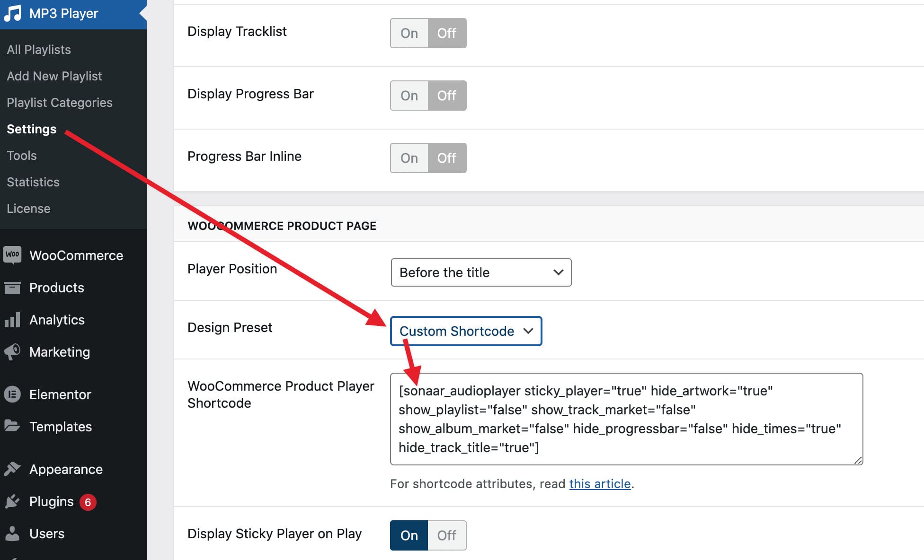Turn Progress Bar Inline Off
This screenshot has width=924, height=560.
click(x=447, y=158)
